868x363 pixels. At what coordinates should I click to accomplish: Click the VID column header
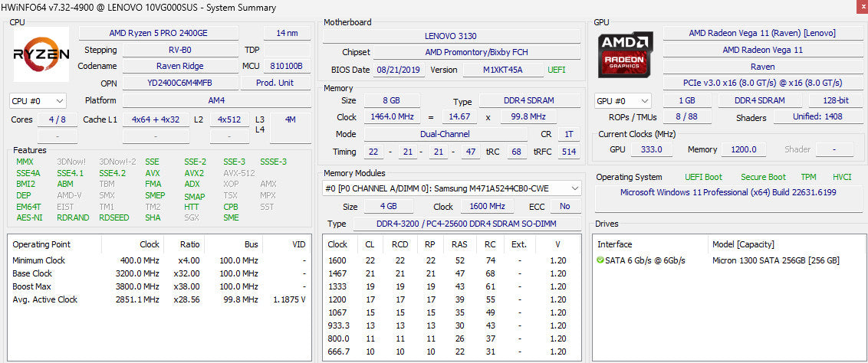point(286,244)
